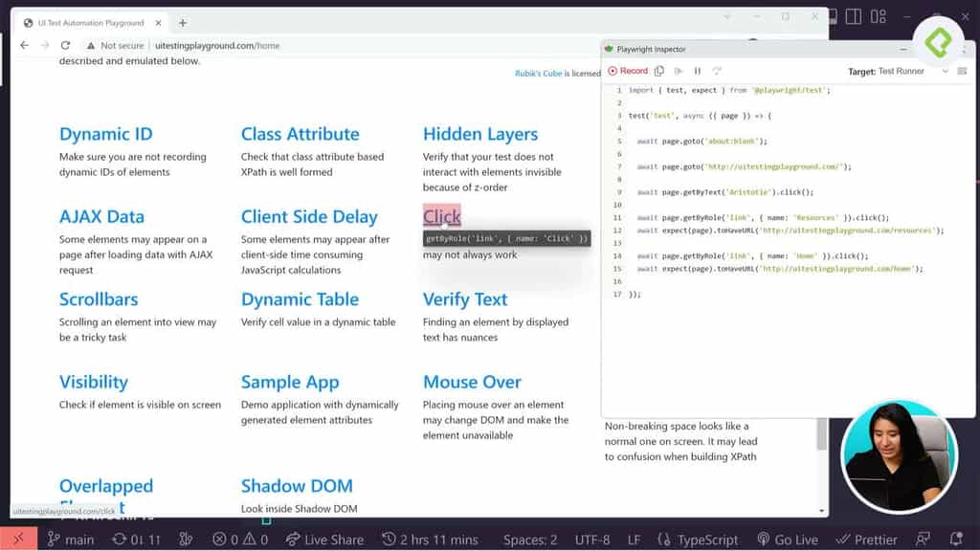Viewport: 980px width, 551px height.
Task: Open the Inspector clear/menu lines icon
Action: (962, 71)
